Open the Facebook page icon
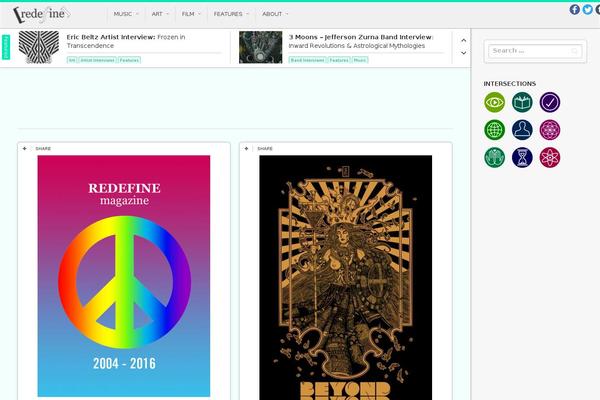The image size is (600, 400). click(574, 10)
